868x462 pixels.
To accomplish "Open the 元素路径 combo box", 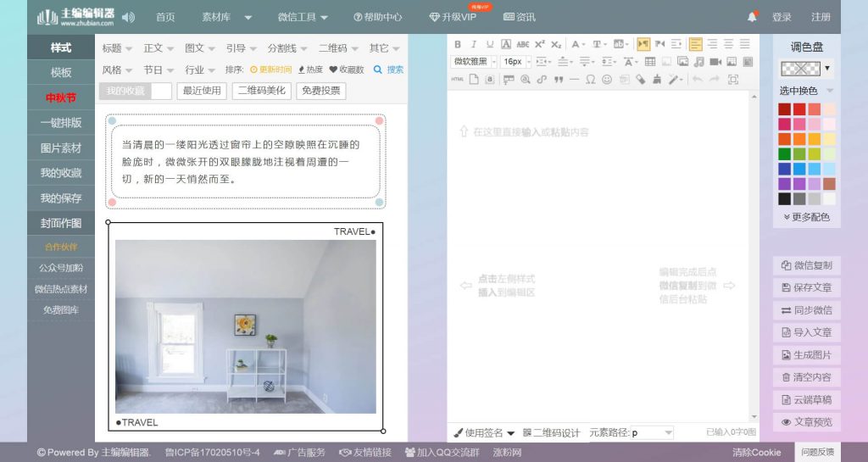I will 652,432.
